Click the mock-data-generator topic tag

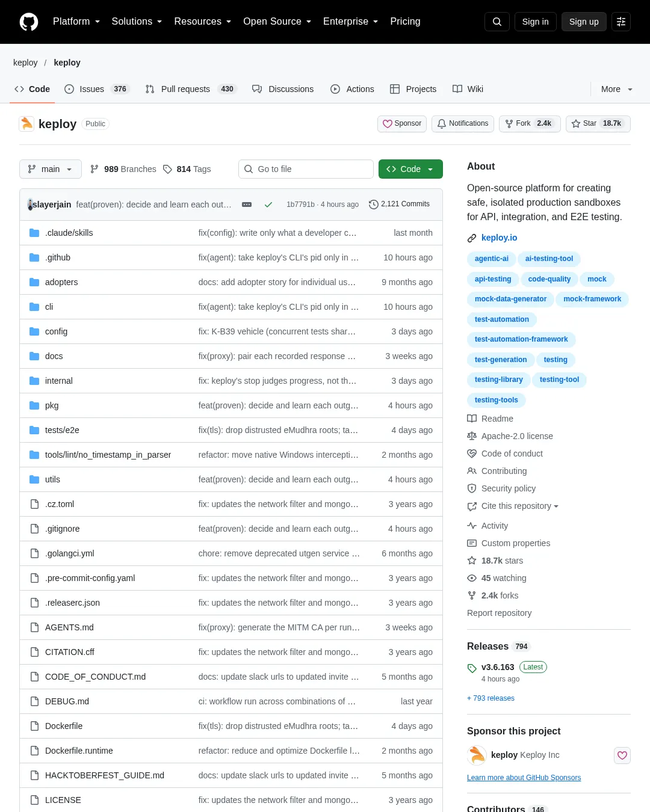(510, 299)
